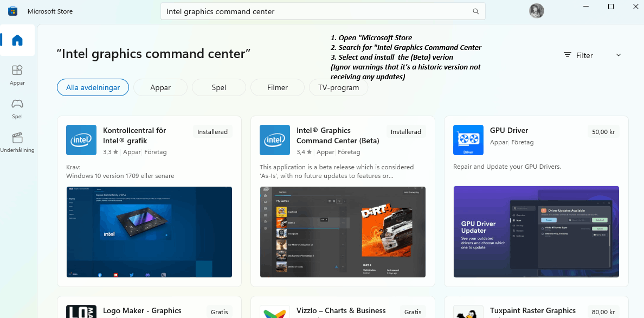Expand the Filter dropdown chevron

click(619, 55)
